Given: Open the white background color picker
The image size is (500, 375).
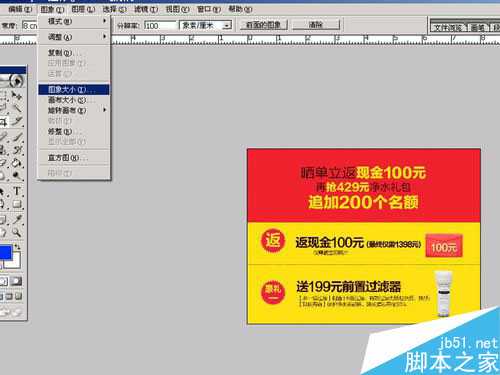Looking at the screenshot, I should (x=15, y=262).
